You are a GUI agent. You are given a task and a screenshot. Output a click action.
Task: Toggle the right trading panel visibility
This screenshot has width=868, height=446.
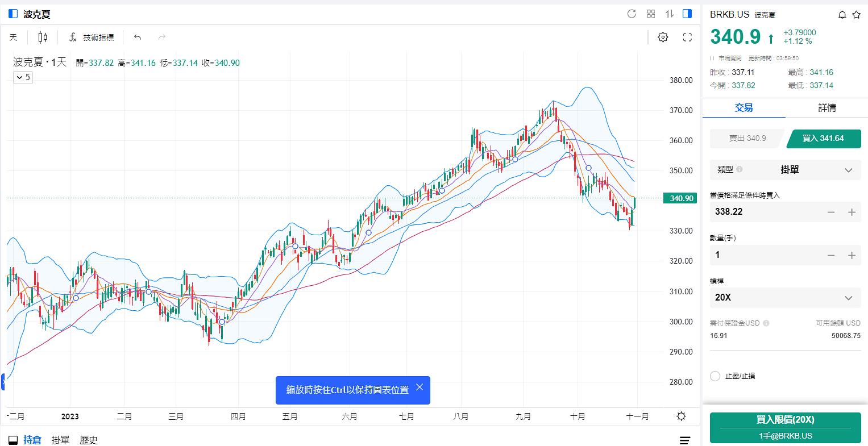[687, 14]
